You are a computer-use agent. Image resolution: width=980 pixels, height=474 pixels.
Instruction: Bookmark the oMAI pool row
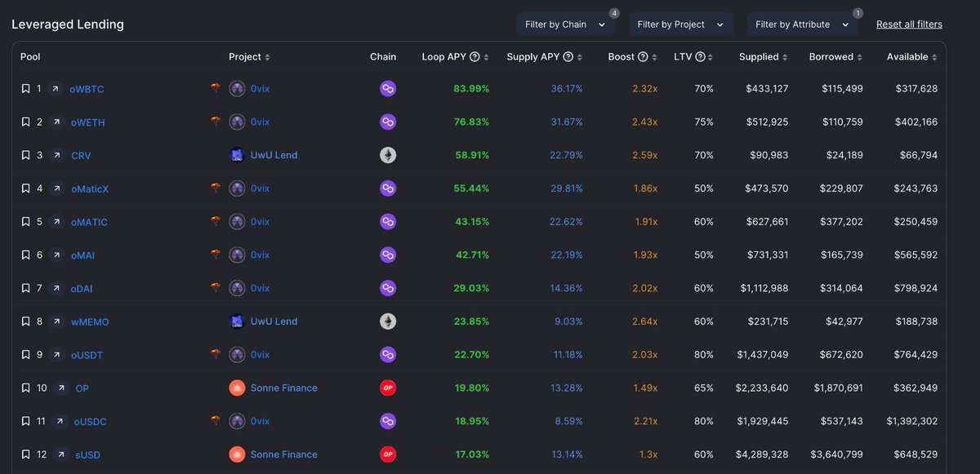25,255
